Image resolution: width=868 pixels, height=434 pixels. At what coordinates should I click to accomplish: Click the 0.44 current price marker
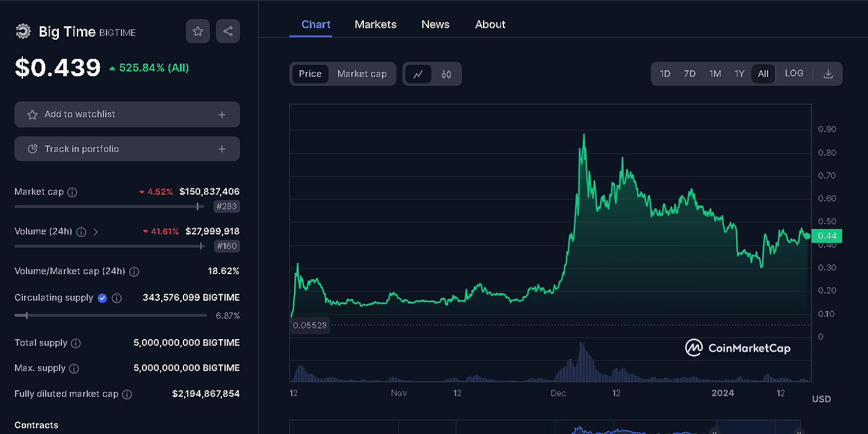826,236
